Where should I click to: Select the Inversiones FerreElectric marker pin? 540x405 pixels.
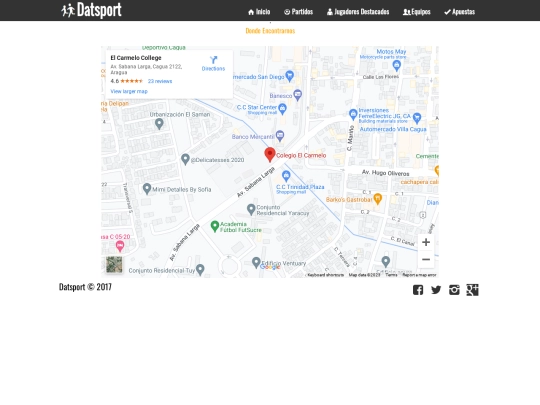(353, 114)
